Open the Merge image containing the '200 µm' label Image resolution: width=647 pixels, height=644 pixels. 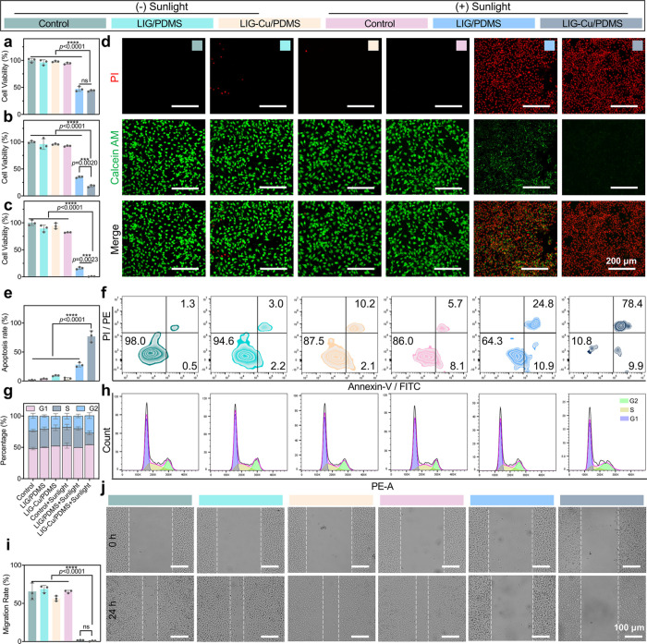coord(604,238)
